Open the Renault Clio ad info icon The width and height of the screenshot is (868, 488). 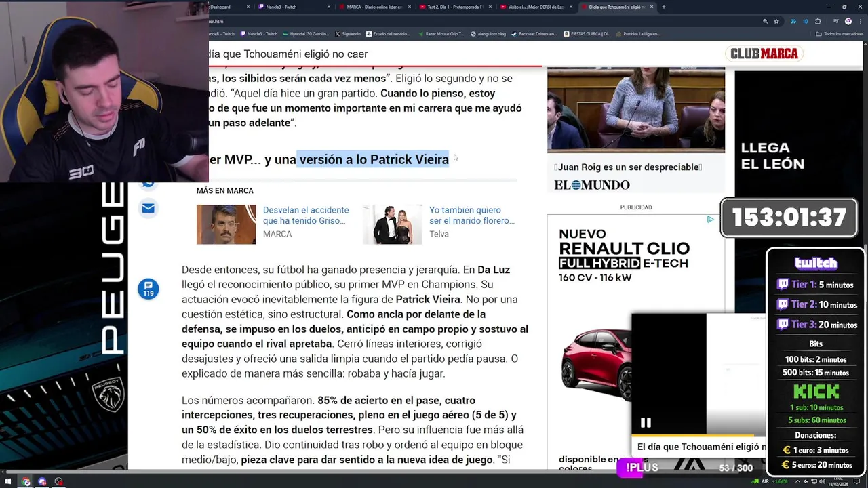click(x=710, y=220)
